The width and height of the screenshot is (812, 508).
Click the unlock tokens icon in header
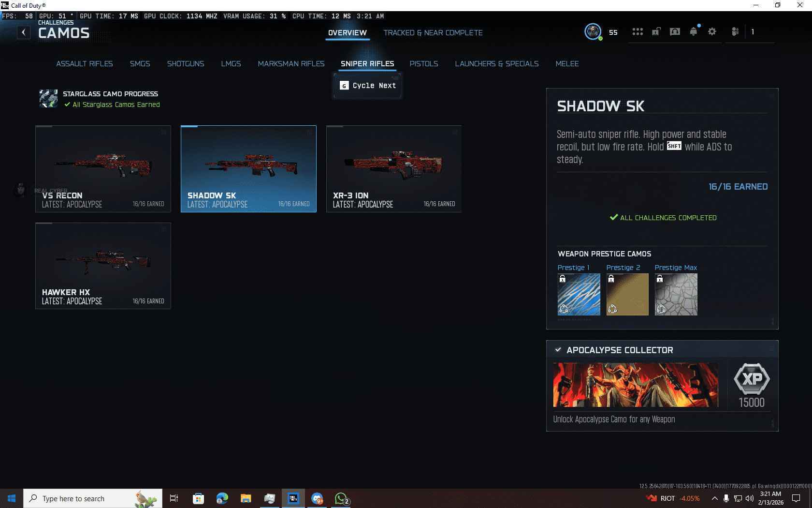click(x=656, y=32)
